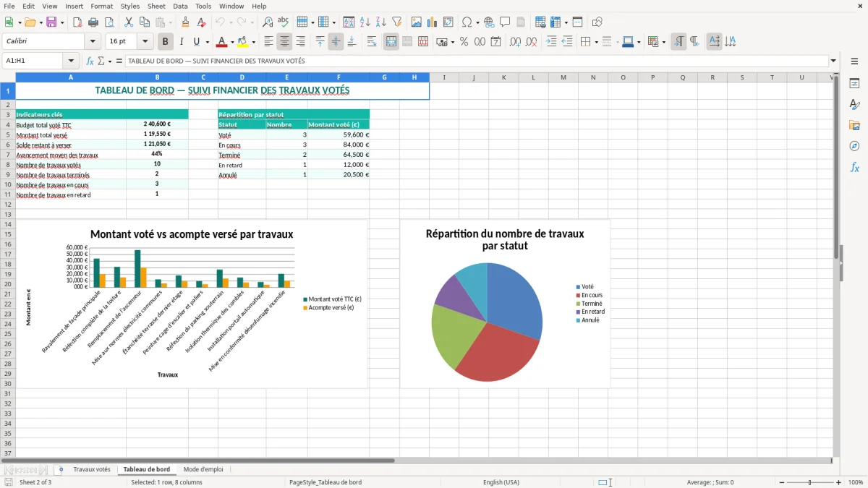Open the Borders dropdown arrow
868x488 pixels.
[595, 42]
